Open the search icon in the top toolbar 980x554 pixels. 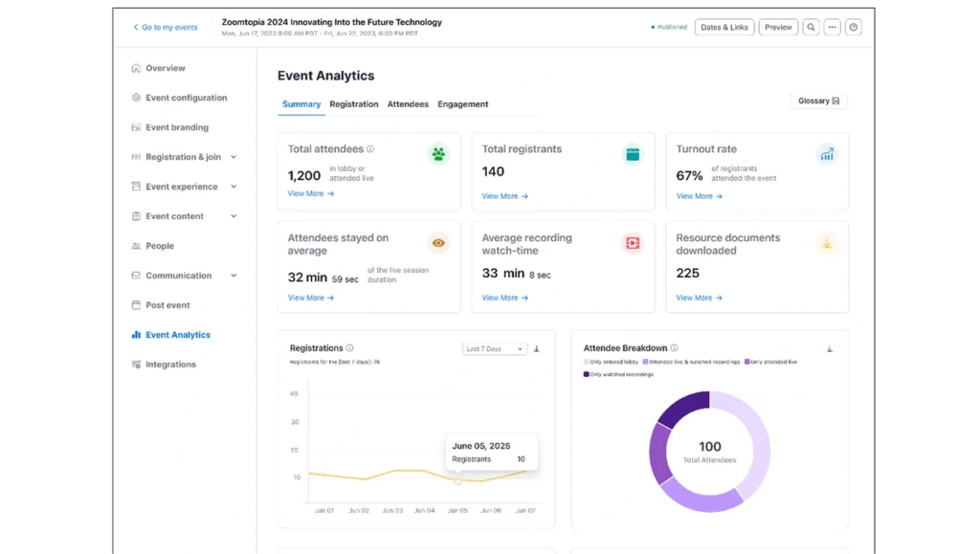click(811, 27)
